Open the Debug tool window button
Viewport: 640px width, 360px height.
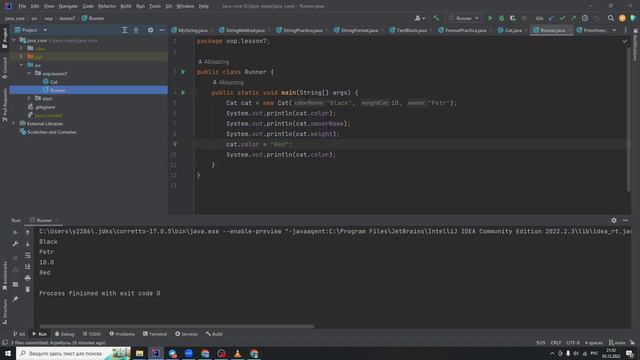[64, 334]
